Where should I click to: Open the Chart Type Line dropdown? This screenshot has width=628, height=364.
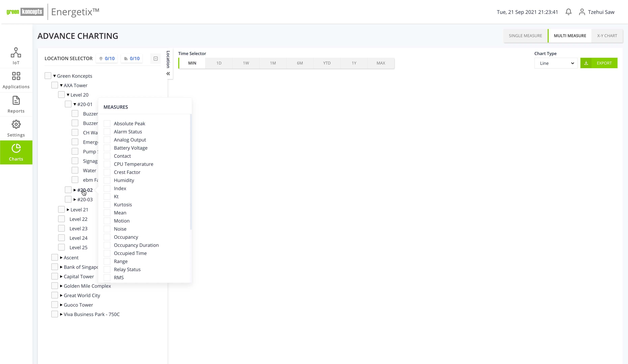click(x=556, y=63)
